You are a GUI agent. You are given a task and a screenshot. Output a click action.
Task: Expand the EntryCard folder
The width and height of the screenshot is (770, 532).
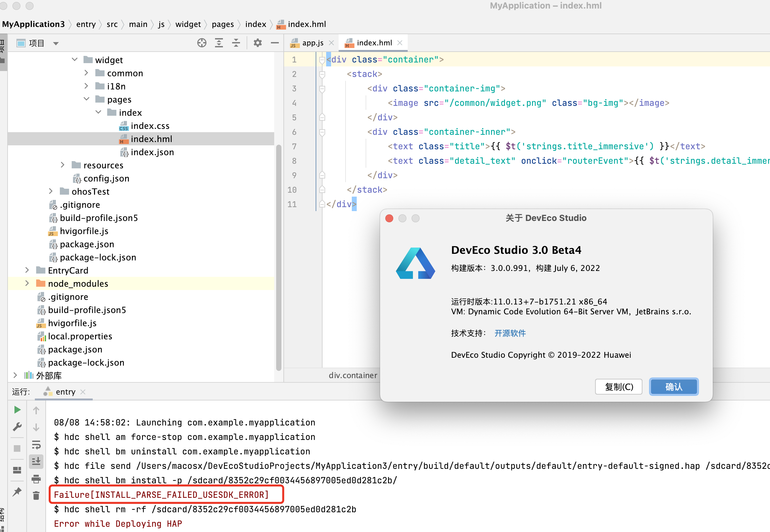pos(27,270)
